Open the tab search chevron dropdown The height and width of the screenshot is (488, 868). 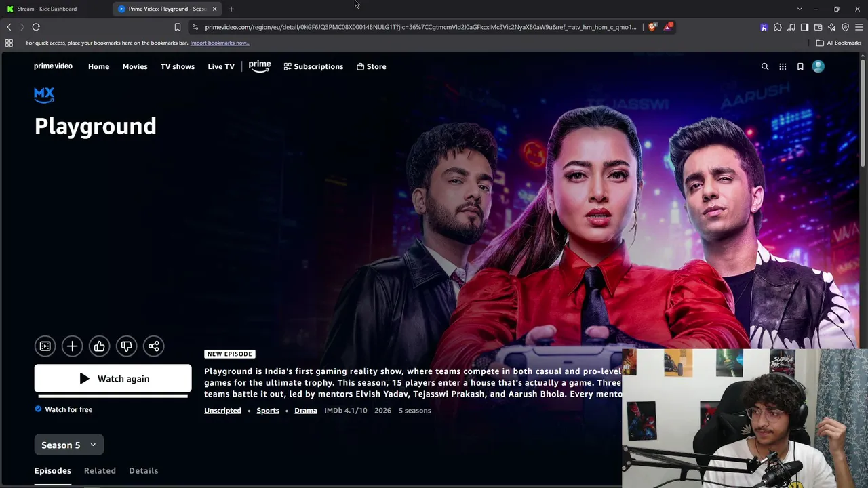(800, 9)
